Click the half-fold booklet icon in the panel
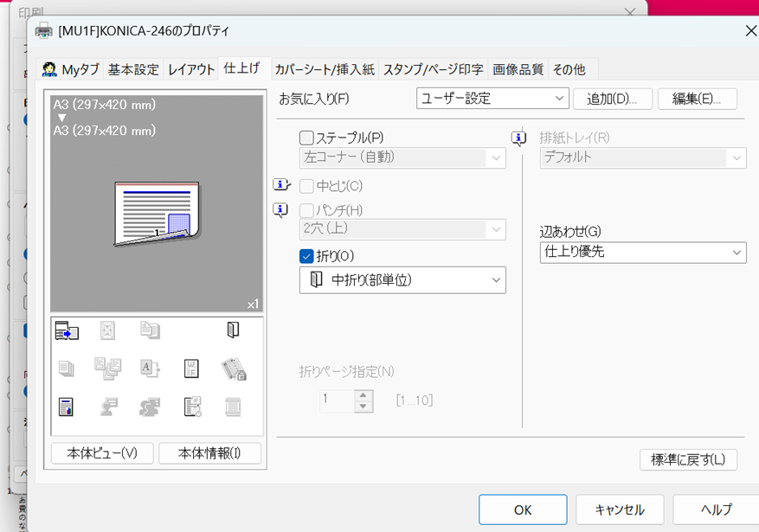The image size is (759, 532). pyautogui.click(x=232, y=330)
